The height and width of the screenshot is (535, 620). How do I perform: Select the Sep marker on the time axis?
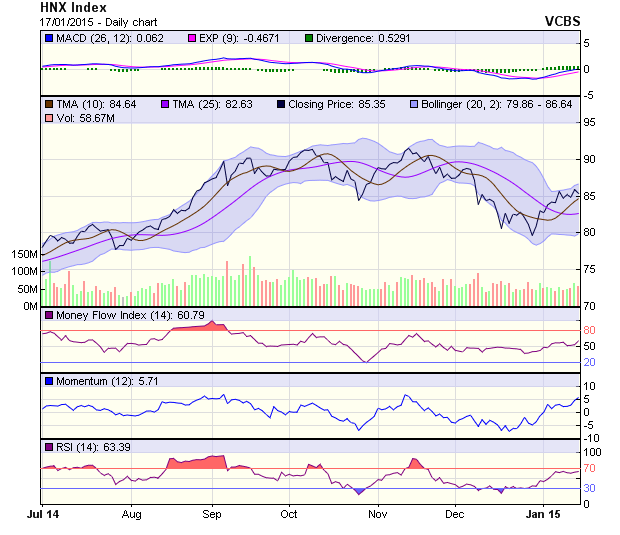212,515
